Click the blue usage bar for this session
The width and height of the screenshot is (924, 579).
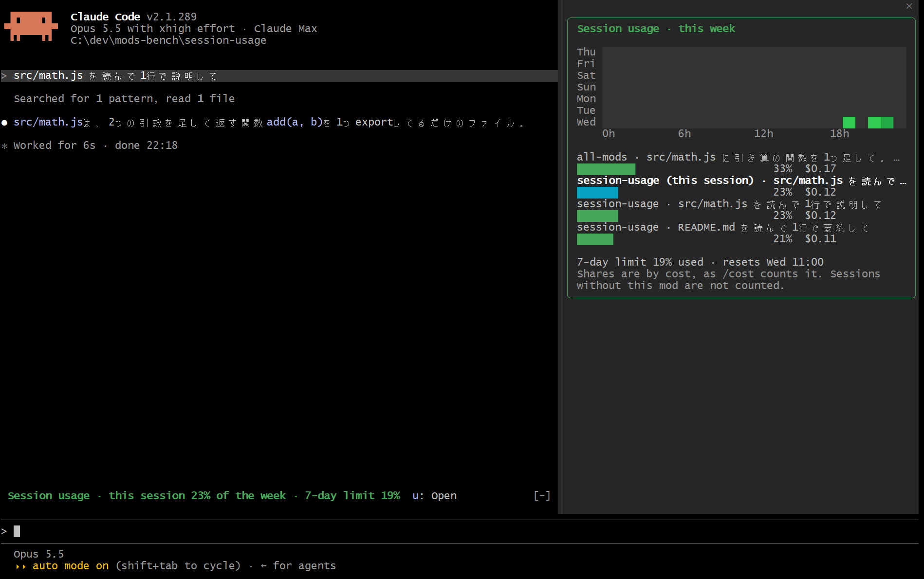597,192
